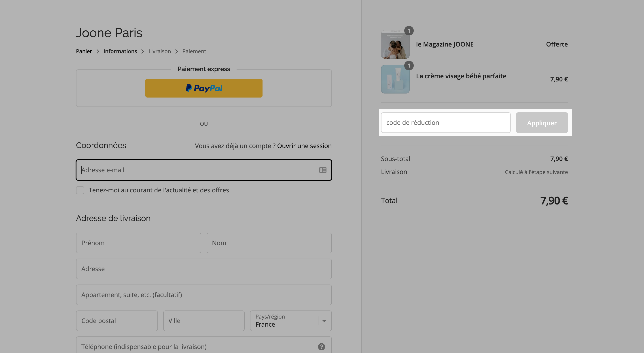Enable the newsletter offers checkbox
Viewport: 644px width, 353px height.
80,190
